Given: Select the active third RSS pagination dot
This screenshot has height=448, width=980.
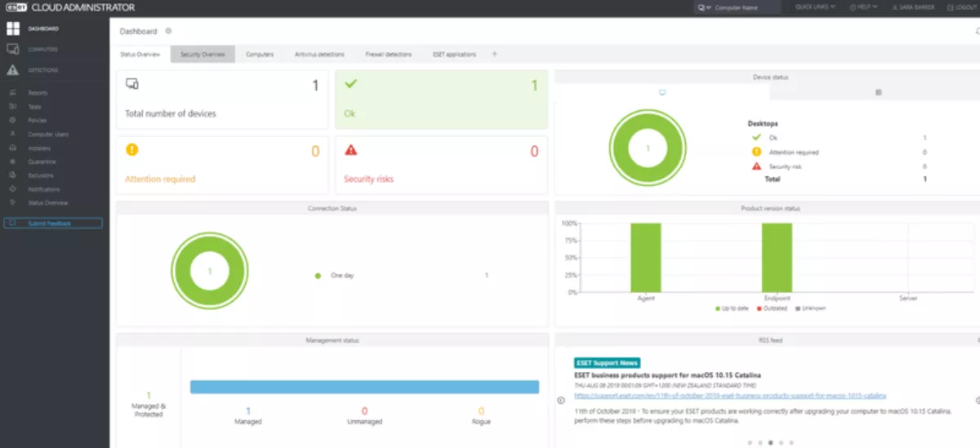Looking at the screenshot, I should pyautogui.click(x=770, y=442).
